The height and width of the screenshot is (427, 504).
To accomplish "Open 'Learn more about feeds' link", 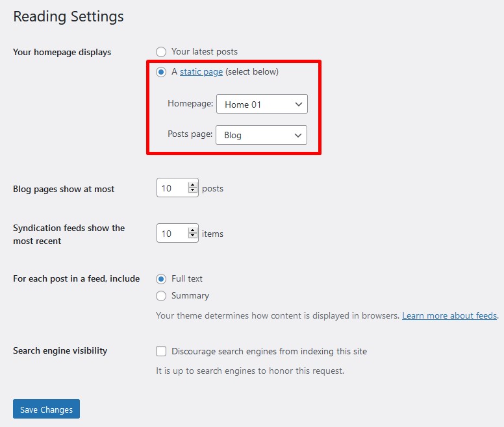I will click(x=449, y=316).
